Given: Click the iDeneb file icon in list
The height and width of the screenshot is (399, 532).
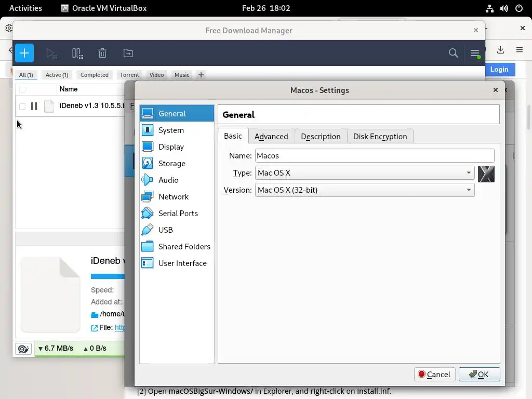Looking at the screenshot, I should [49, 106].
